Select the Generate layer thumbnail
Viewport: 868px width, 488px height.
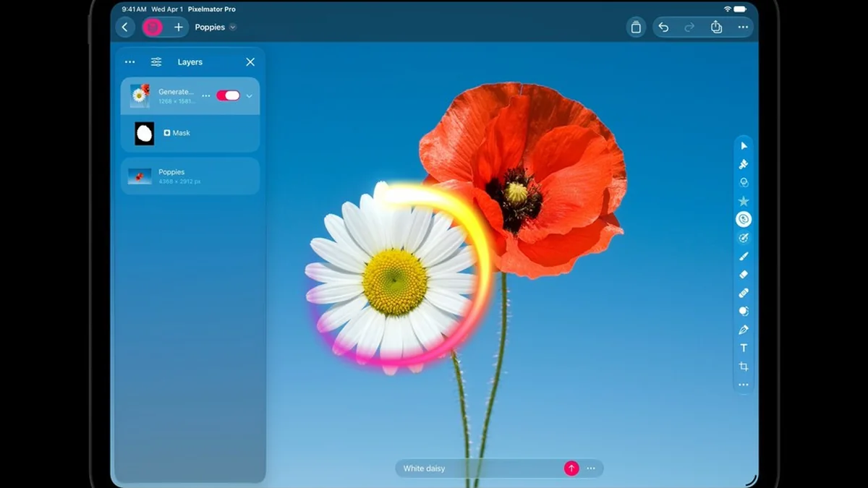[140, 95]
